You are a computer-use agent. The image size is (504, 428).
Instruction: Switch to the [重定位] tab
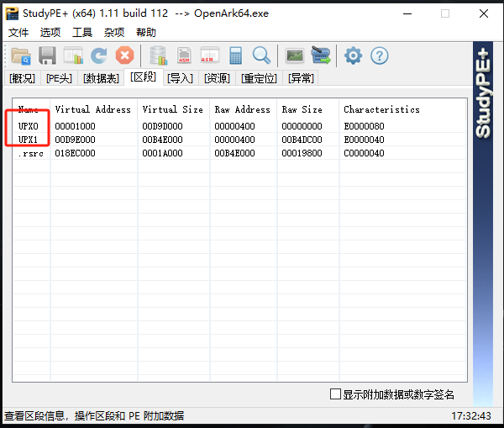[x=259, y=78]
